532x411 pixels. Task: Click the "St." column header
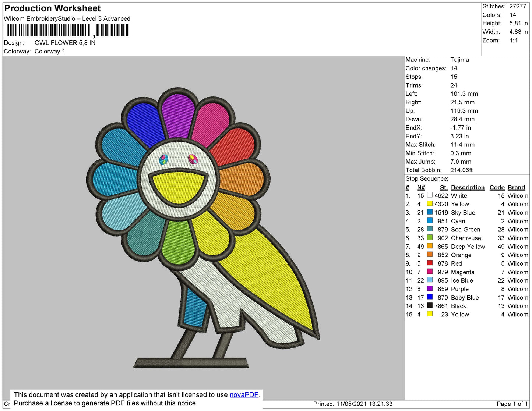[x=444, y=188]
